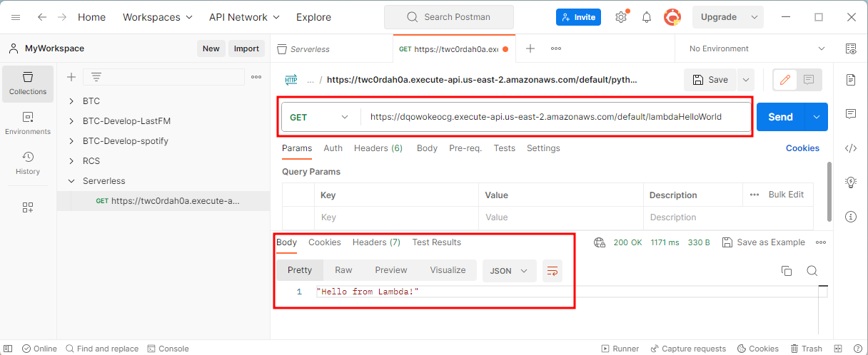The image size is (868, 355).
Task: Open the request Body tab
Action: pyautogui.click(x=427, y=148)
